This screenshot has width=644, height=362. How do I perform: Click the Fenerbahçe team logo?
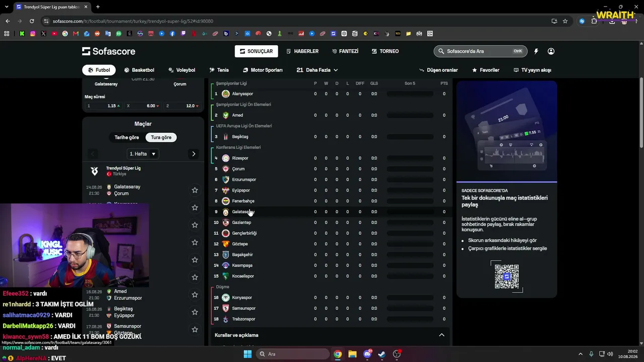pos(226,201)
